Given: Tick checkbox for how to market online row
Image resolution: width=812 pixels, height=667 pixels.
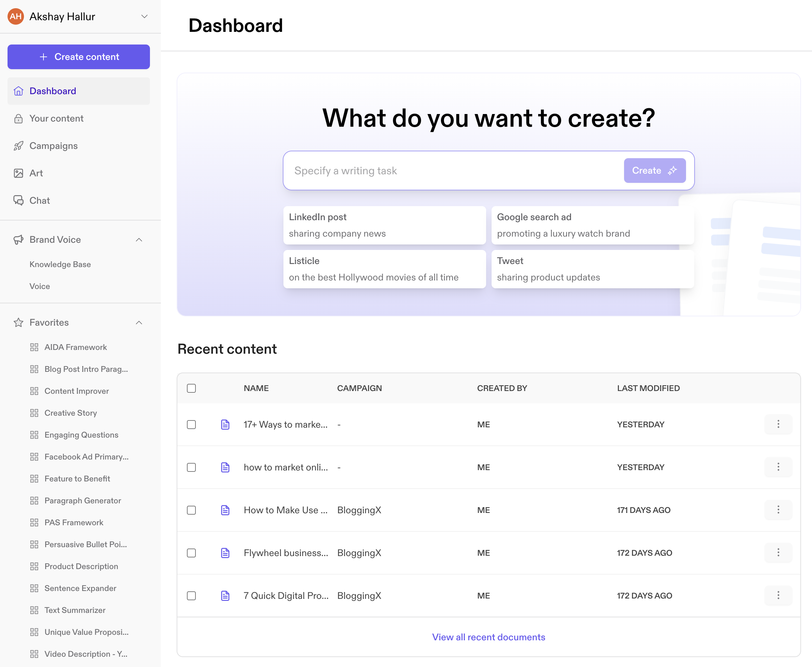Looking at the screenshot, I should point(191,467).
